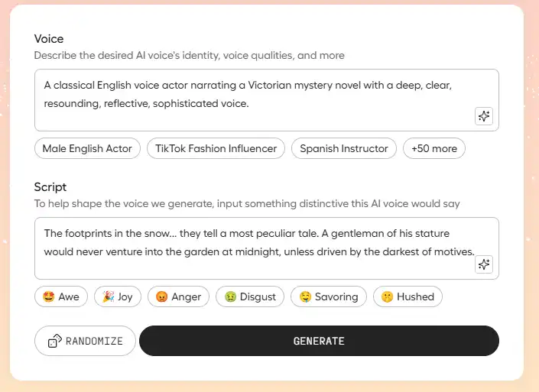Click inside the Script text field
The width and height of the screenshot is (539, 392).
pyautogui.click(x=252, y=243)
